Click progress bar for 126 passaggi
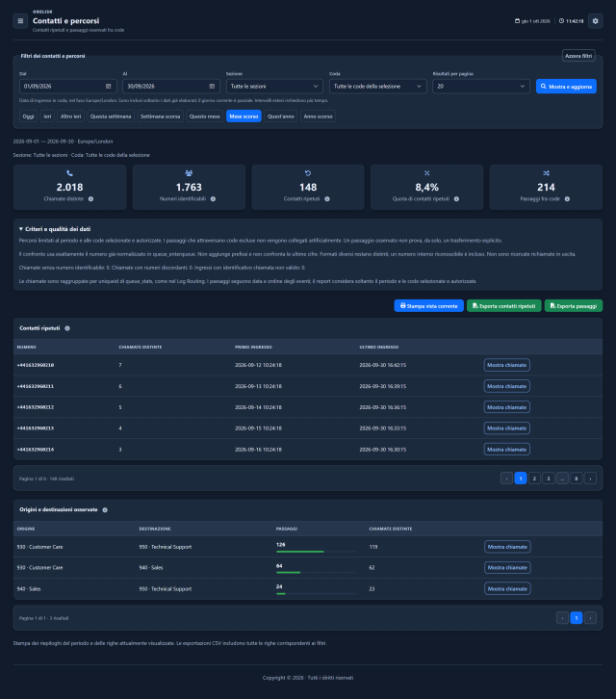 317,552
